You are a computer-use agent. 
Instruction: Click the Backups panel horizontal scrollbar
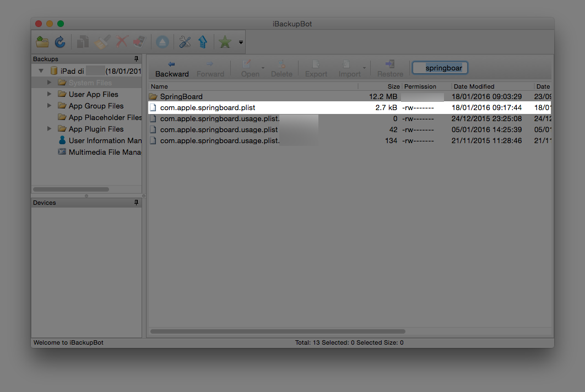click(71, 189)
